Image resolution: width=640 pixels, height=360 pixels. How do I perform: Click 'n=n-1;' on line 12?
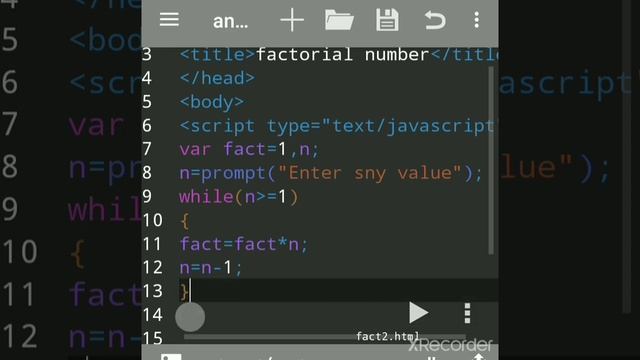(211, 268)
